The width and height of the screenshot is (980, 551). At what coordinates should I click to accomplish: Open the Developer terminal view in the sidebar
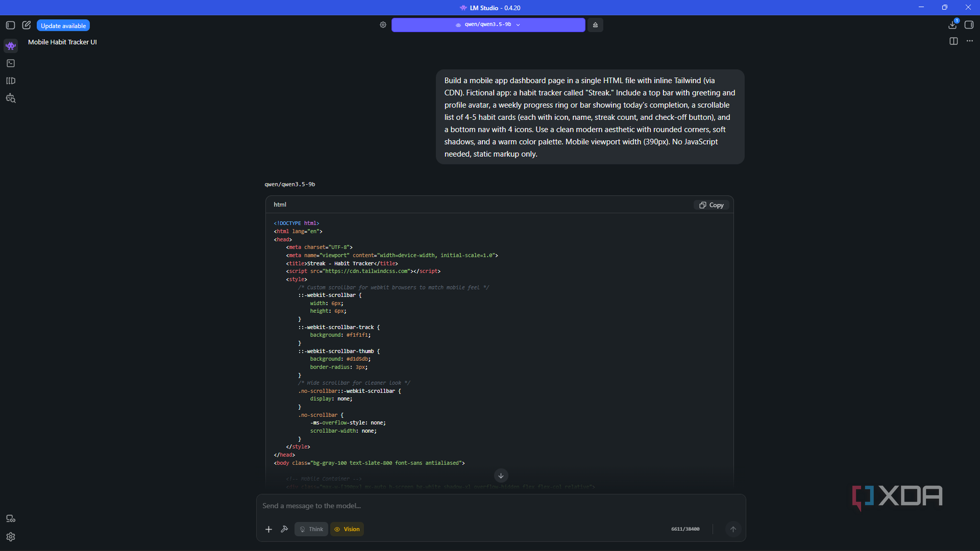click(x=11, y=63)
